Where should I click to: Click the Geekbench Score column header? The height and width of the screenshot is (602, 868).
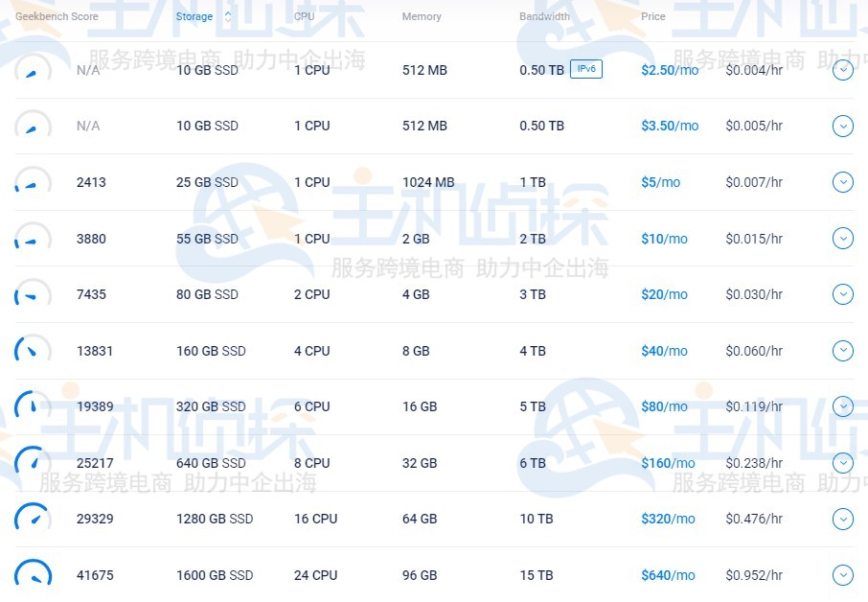coord(57,16)
